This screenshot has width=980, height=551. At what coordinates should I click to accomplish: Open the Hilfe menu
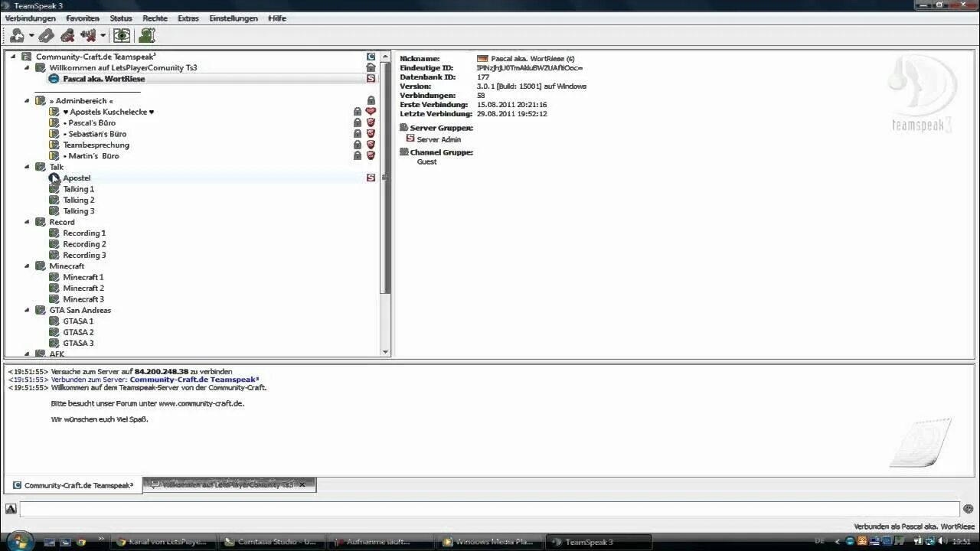coord(277,18)
